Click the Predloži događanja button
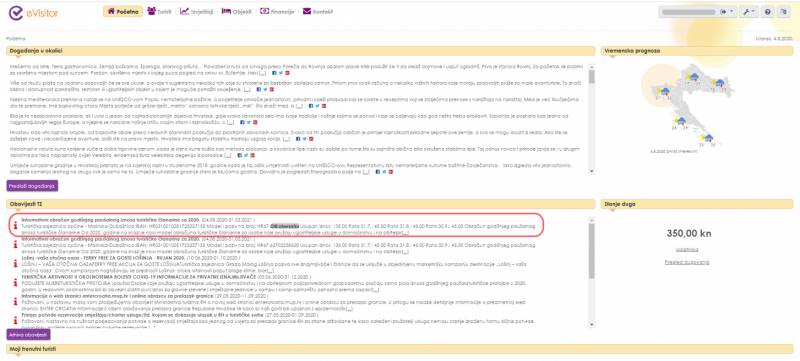This screenshot has width=800, height=361. pyautogui.click(x=32, y=186)
